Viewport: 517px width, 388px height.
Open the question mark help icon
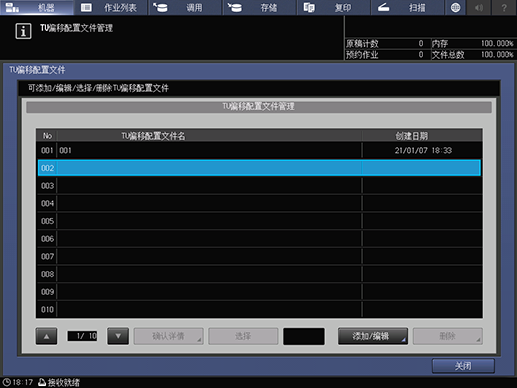pyautogui.click(x=504, y=7)
